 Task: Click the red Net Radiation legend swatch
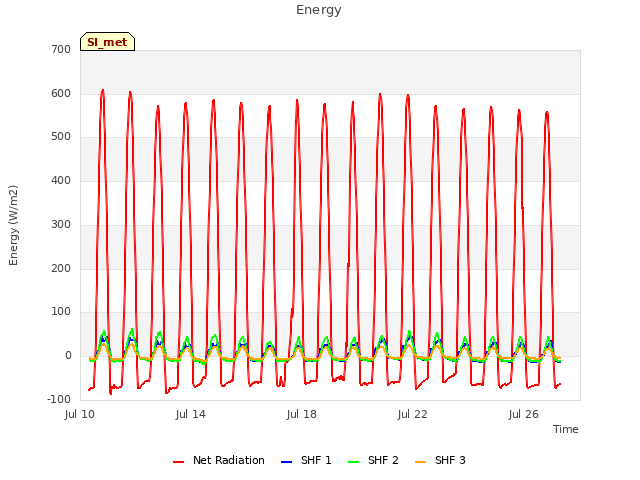pos(178,462)
